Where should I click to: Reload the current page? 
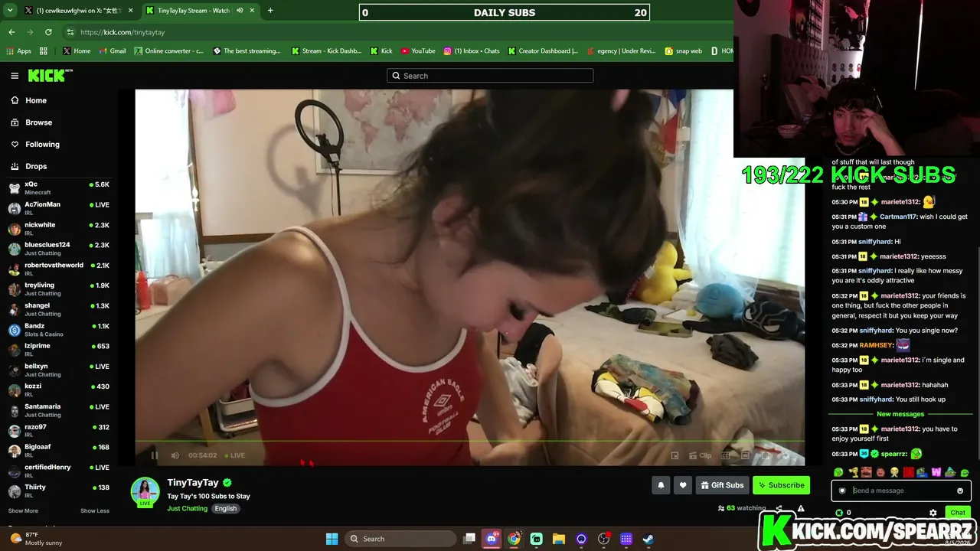(x=48, y=32)
